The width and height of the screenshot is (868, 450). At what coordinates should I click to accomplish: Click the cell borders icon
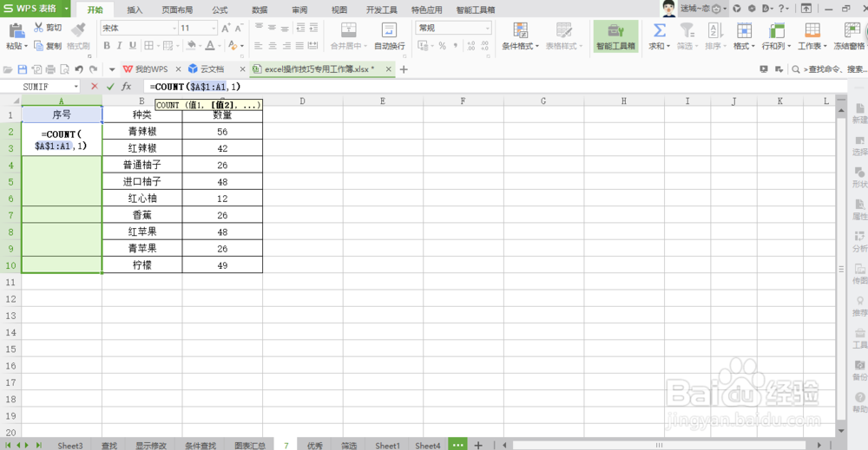[x=149, y=45]
